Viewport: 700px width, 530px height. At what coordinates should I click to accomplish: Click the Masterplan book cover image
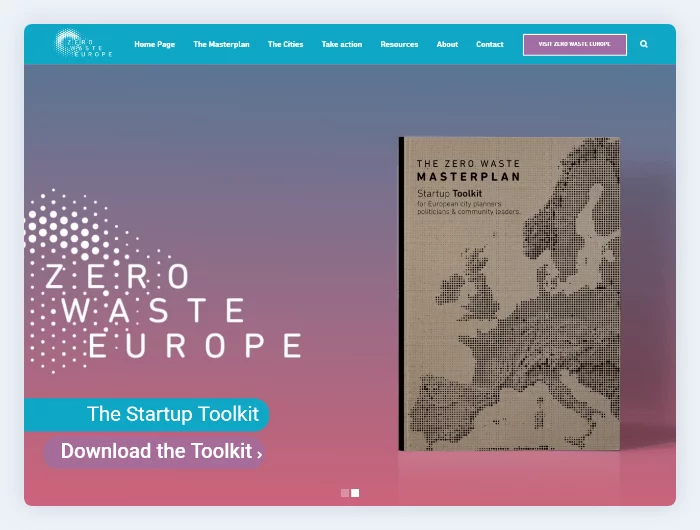[x=509, y=294]
